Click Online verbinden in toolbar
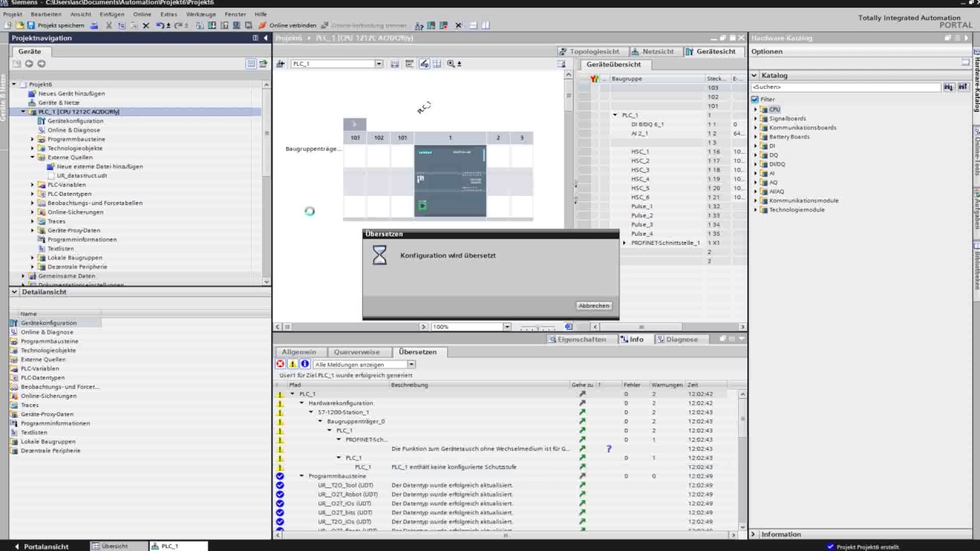Viewport: 980px width, 551px height. 287,25
